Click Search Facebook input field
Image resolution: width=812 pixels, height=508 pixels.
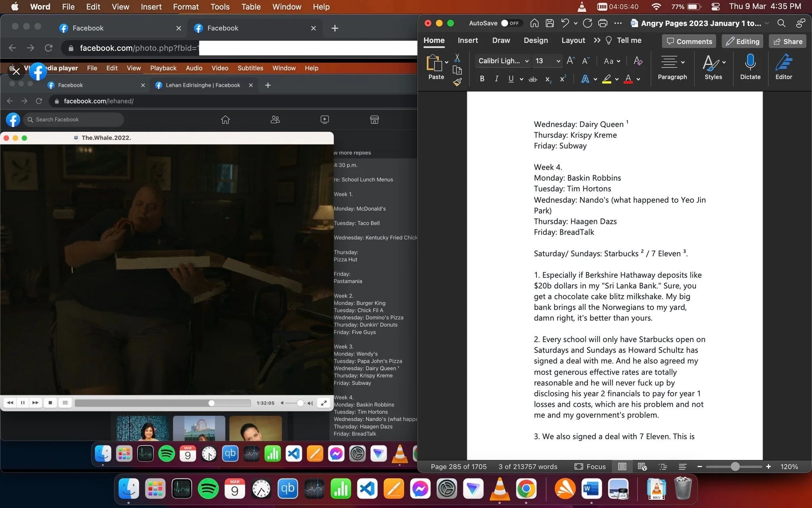coord(74,119)
